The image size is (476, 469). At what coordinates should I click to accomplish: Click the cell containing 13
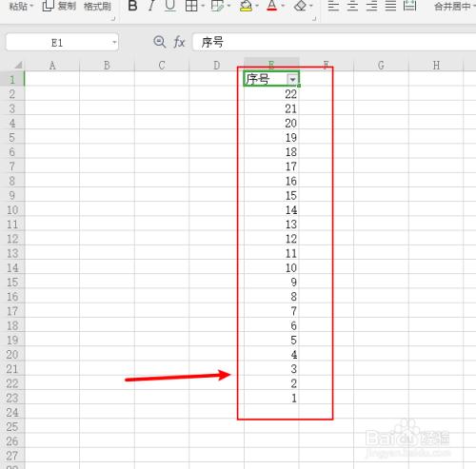point(271,225)
